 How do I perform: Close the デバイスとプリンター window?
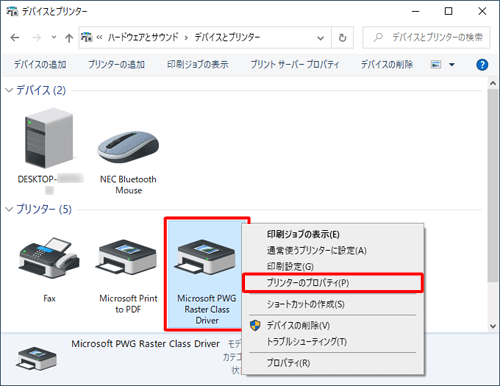click(x=482, y=11)
